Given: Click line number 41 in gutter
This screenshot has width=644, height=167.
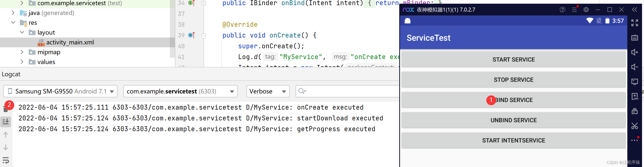Looking at the screenshot, I should coord(181,57).
